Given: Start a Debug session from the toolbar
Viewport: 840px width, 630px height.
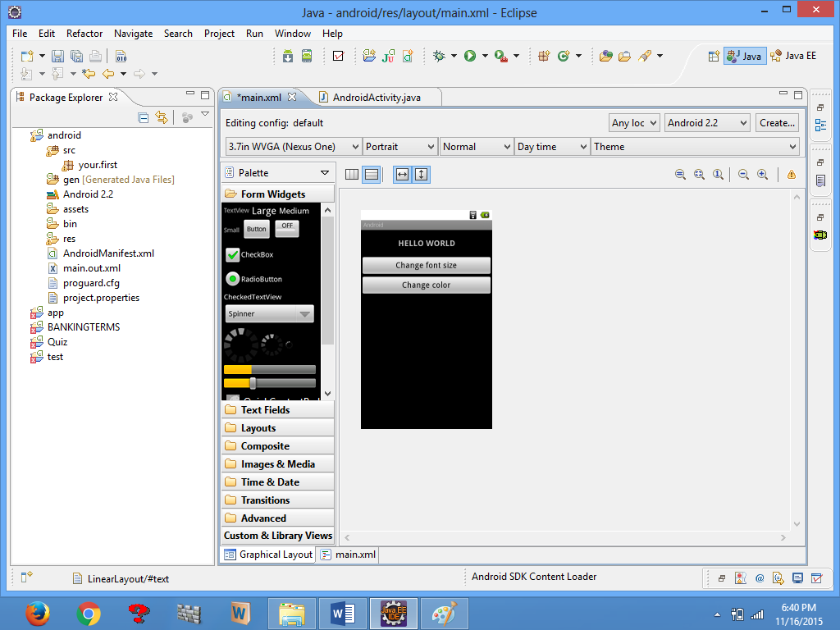Looking at the screenshot, I should (x=438, y=56).
